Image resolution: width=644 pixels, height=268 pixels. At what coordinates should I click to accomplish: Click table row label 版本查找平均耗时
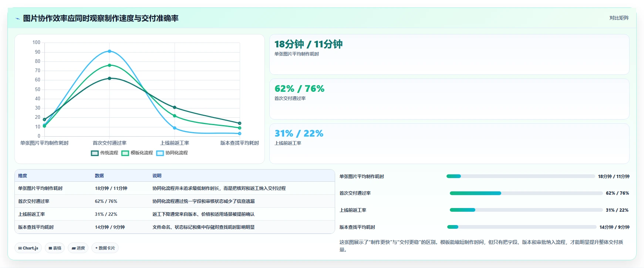pos(36,227)
